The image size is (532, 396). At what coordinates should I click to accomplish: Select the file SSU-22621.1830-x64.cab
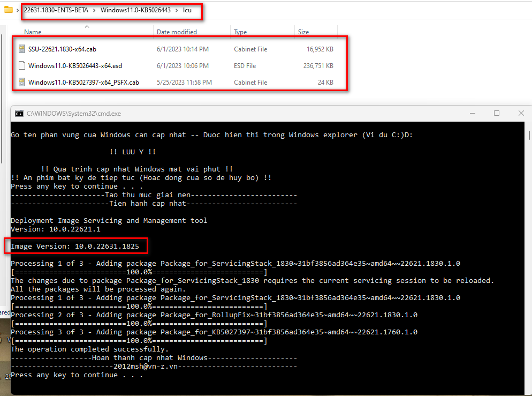62,49
